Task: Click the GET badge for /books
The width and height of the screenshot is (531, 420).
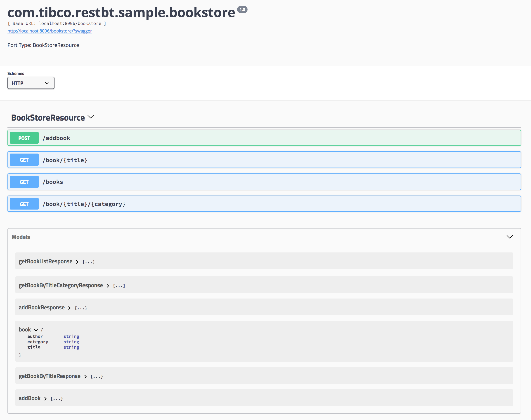Action: (x=24, y=182)
